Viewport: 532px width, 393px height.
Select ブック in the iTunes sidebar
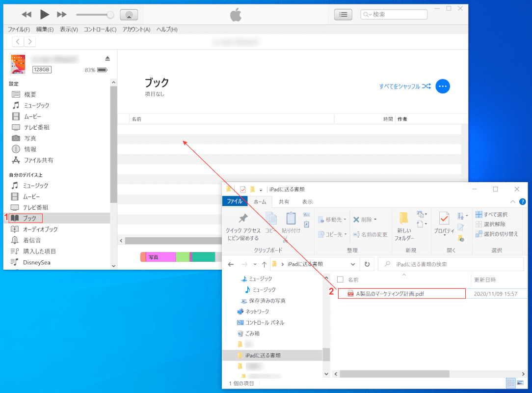(x=29, y=218)
